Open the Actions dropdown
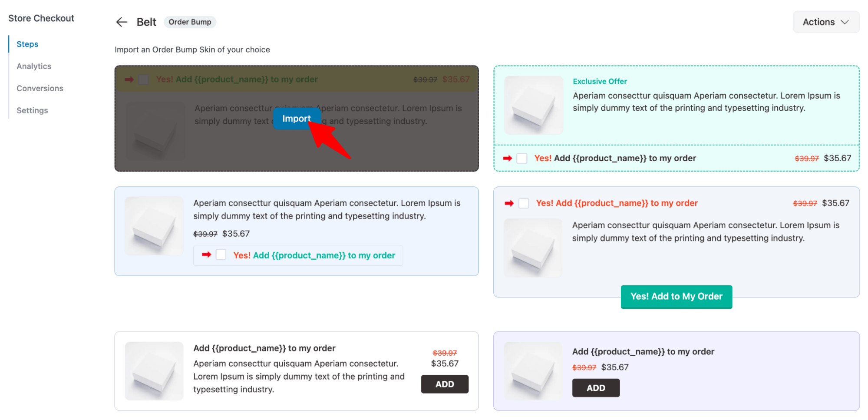This screenshot has width=868, height=420. point(825,22)
